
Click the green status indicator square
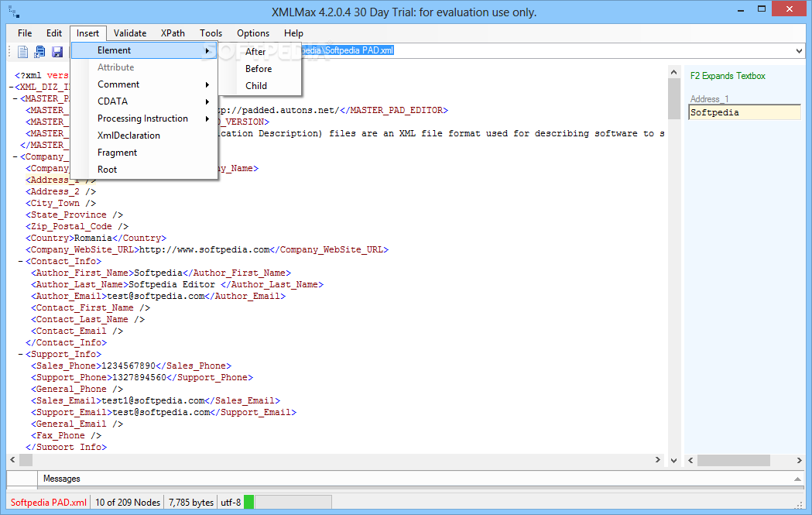[249, 502]
